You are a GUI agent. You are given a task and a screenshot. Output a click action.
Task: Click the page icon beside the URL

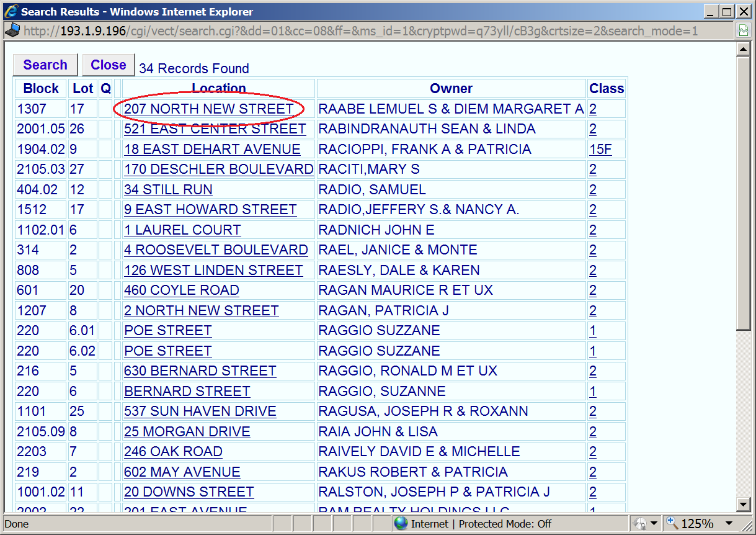pyautogui.click(x=12, y=30)
